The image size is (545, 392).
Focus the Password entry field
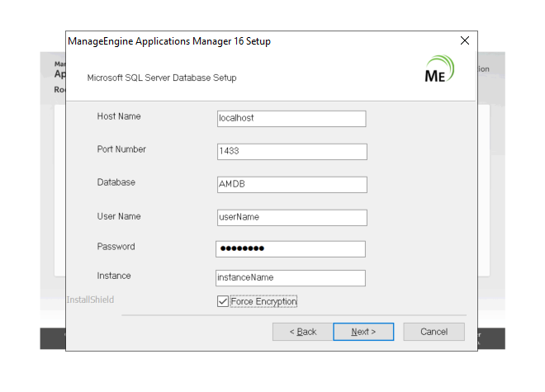tap(291, 249)
